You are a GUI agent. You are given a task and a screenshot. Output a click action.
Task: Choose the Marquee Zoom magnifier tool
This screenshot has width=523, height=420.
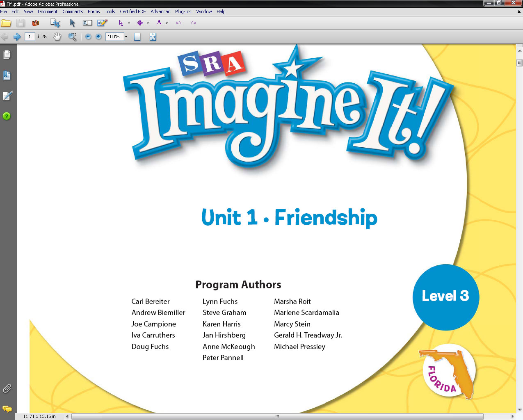click(72, 37)
